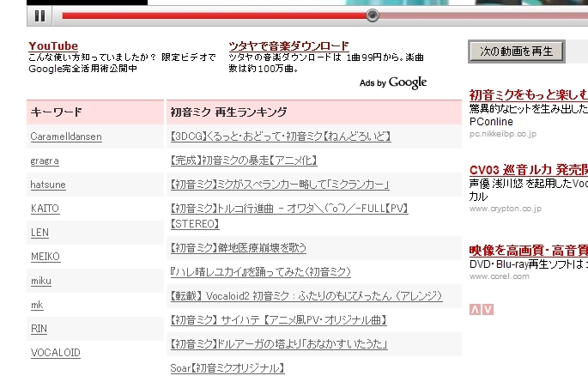Viewport: 588px width, 382px height.
Task: Select keyword RIN
Action: point(39,329)
